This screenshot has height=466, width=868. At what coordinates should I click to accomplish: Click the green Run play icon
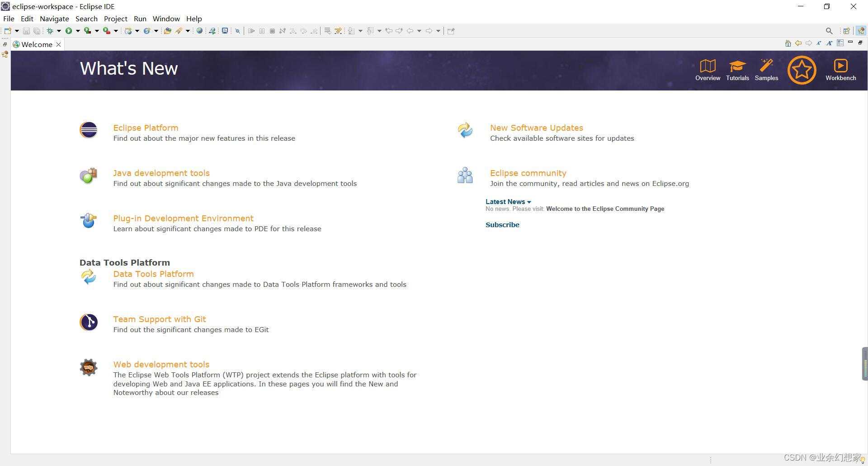tap(69, 31)
